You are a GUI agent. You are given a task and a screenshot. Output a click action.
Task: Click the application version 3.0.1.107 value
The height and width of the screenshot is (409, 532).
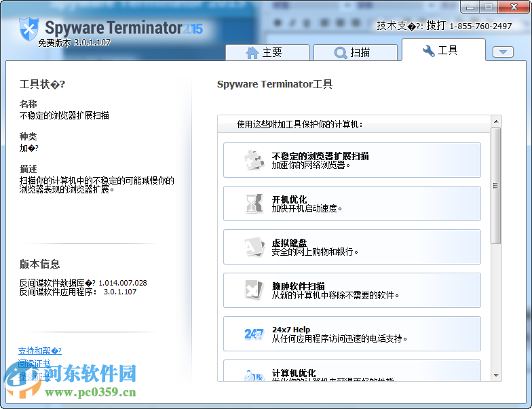click(119, 292)
